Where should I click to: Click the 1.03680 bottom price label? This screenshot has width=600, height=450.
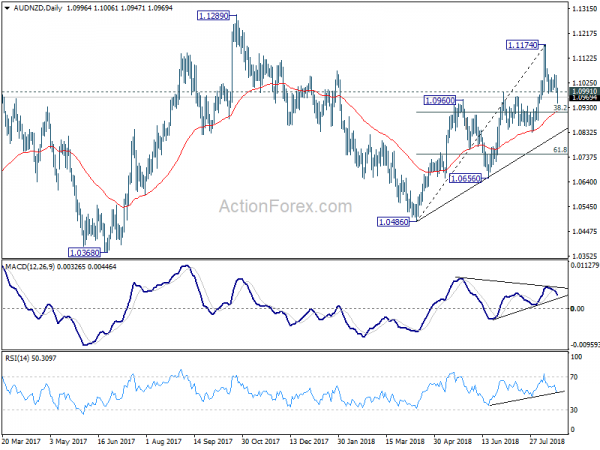(85, 253)
